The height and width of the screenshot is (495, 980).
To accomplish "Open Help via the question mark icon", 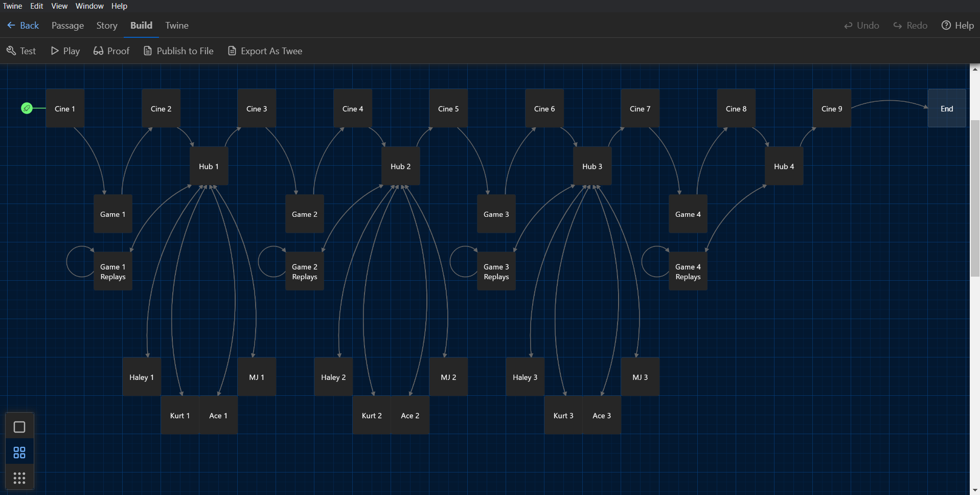I will tap(945, 25).
